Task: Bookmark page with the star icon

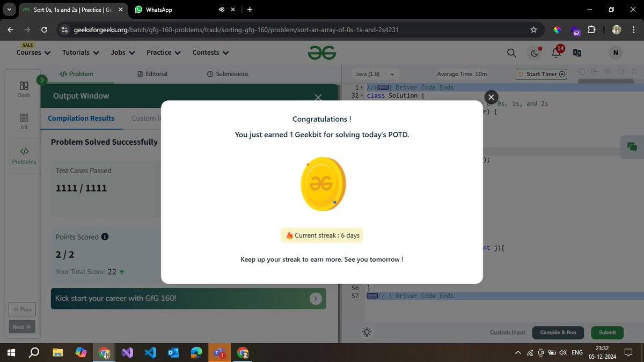Action: coord(533,29)
